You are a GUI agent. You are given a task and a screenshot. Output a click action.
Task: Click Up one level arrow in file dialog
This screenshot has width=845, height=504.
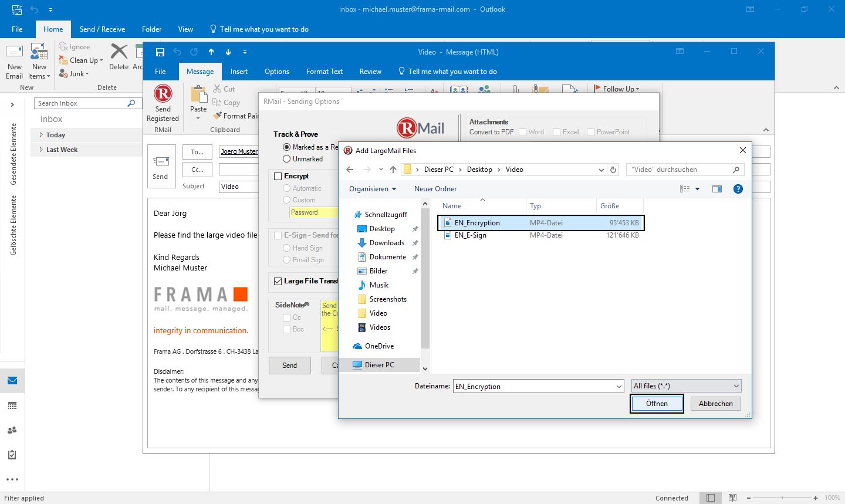393,170
